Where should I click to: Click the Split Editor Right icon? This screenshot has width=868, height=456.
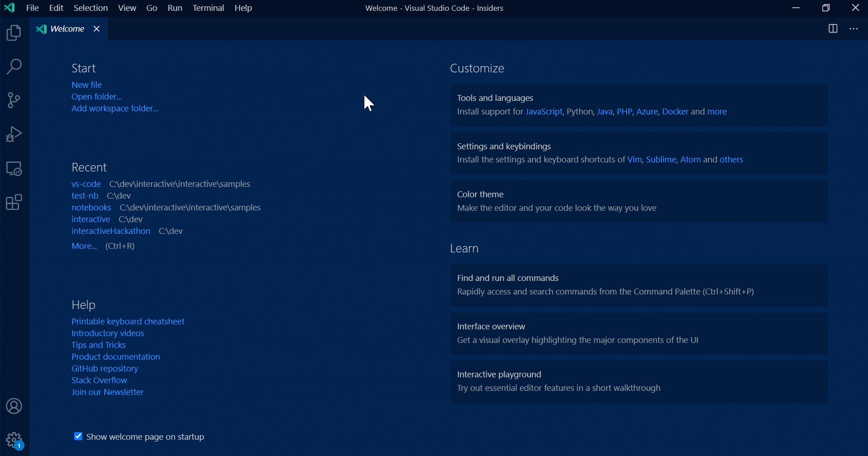(833, 29)
